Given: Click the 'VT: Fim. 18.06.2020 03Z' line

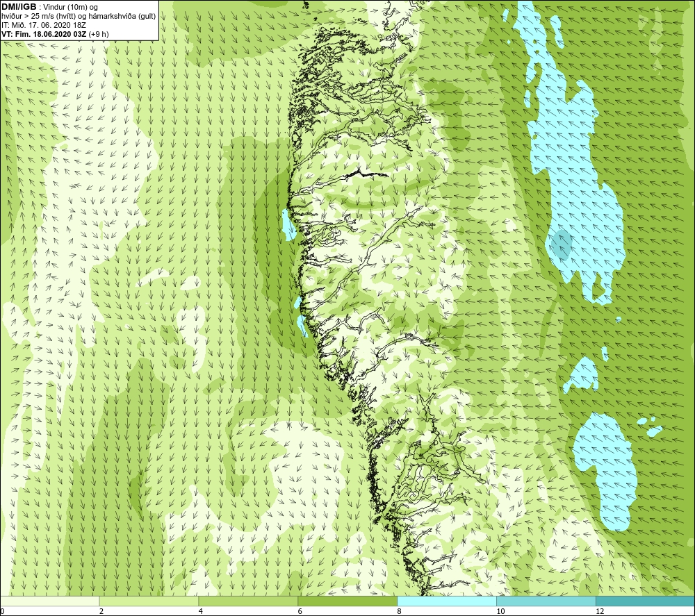Looking at the screenshot, I should click(44, 34).
